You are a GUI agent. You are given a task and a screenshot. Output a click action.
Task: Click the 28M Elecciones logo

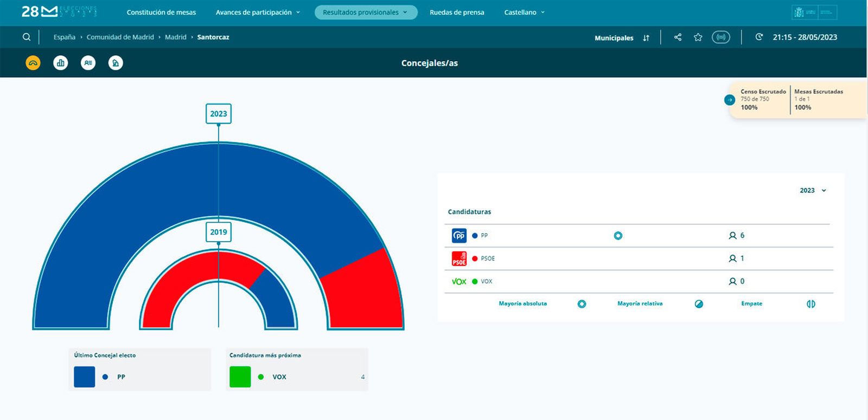[x=59, y=11]
